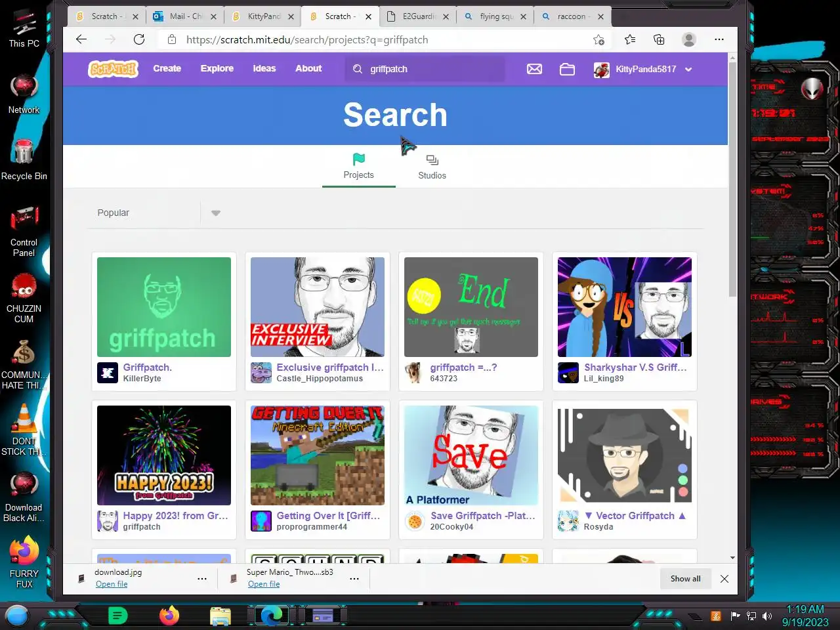Image resolution: width=840 pixels, height=630 pixels.
Task: Open Sharkyshar V.S Griff project link
Action: [636, 367]
